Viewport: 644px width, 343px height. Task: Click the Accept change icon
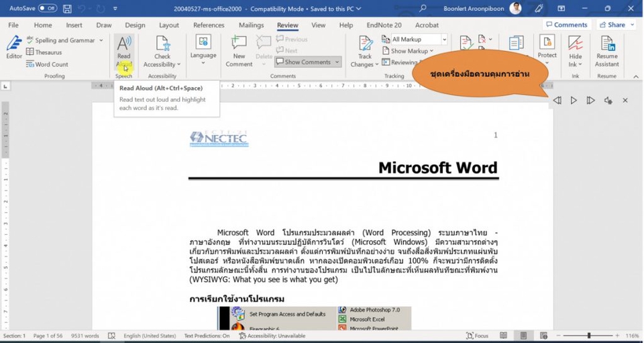pyautogui.click(x=466, y=42)
